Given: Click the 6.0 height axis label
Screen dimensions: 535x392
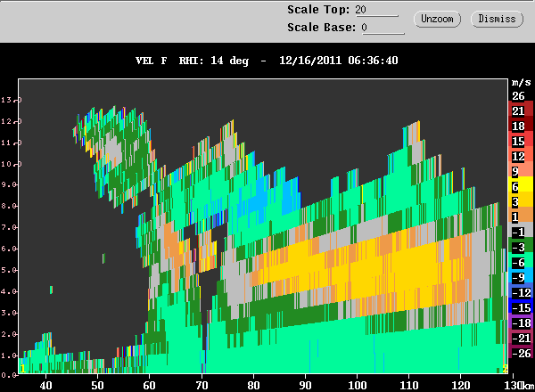Looking at the screenshot, I should (10, 249).
